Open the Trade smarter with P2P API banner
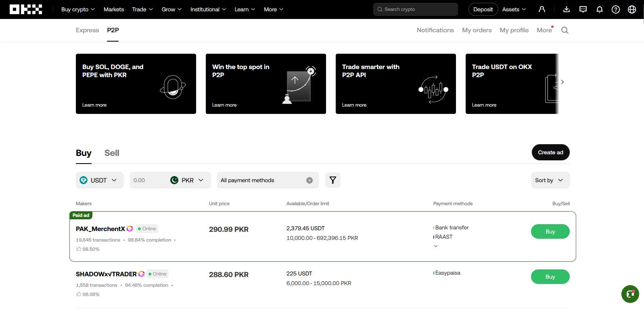Image resolution: width=644 pixels, height=309 pixels. [x=396, y=84]
